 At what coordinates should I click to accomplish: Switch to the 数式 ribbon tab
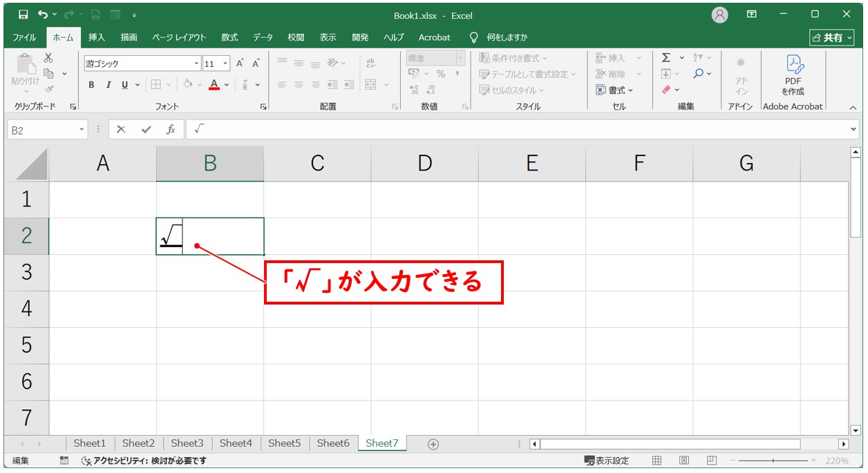[x=229, y=37]
